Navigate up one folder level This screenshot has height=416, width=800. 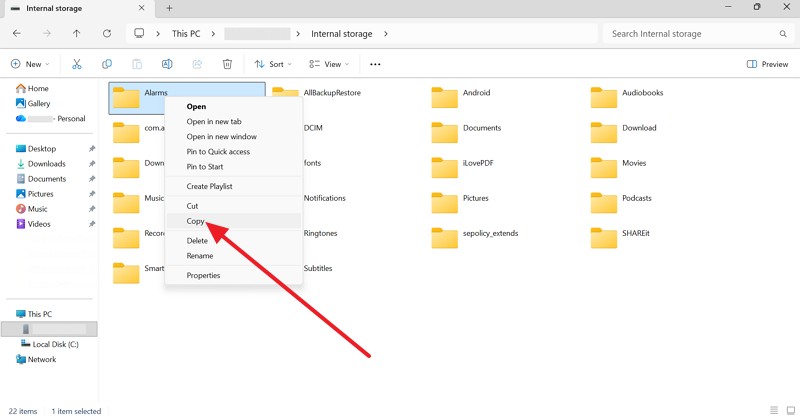coord(77,33)
